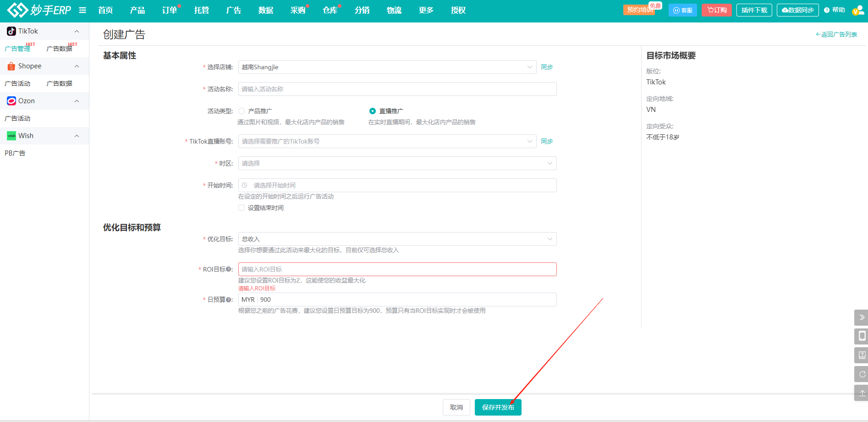Click the 插件下载 button

tap(754, 10)
